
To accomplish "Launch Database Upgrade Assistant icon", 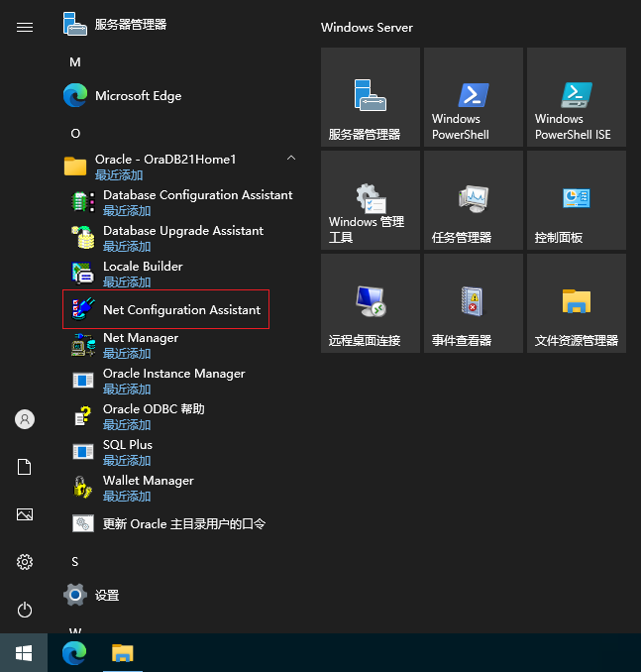I will (82, 238).
